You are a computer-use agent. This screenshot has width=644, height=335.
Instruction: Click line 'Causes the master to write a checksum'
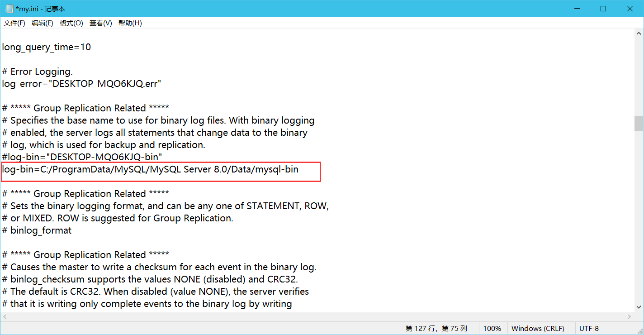tap(159, 267)
